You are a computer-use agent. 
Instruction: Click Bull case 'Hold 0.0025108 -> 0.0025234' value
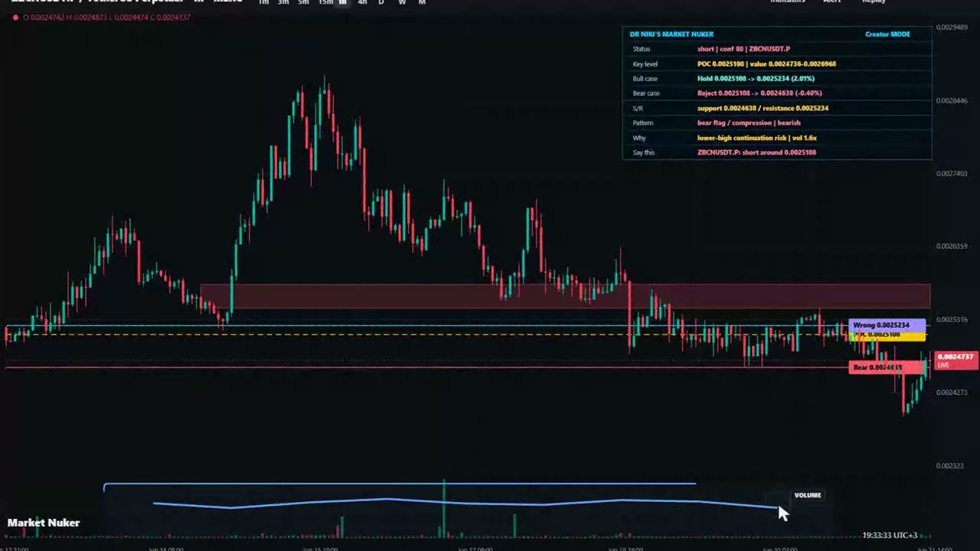pyautogui.click(x=756, y=79)
